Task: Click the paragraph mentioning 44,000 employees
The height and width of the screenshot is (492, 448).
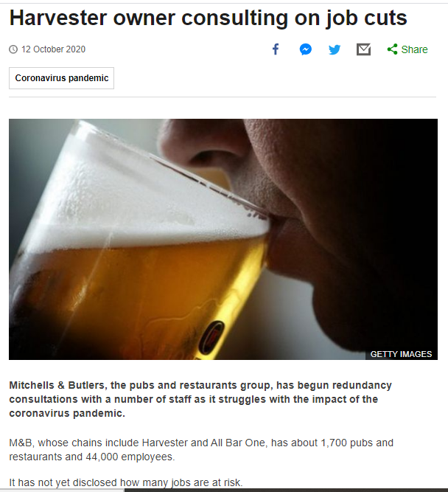Action: click(x=201, y=450)
